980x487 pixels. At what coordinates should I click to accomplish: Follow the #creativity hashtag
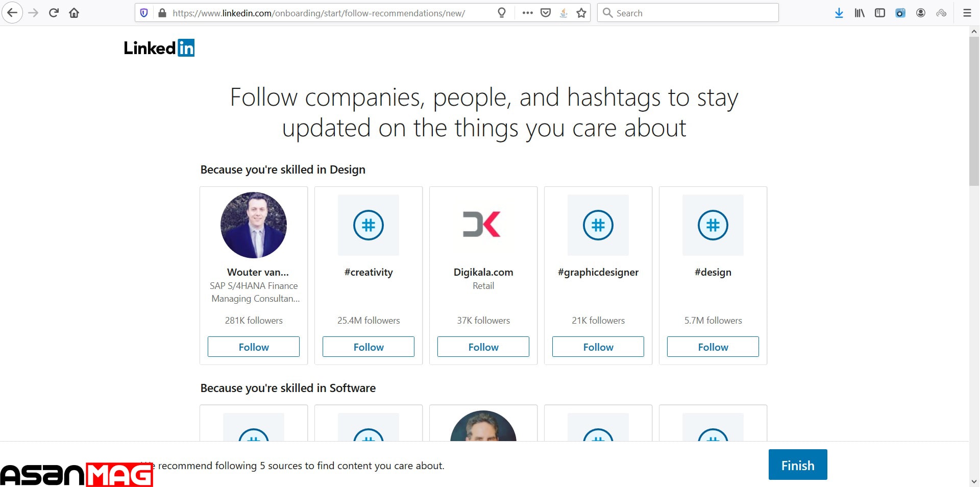click(369, 347)
